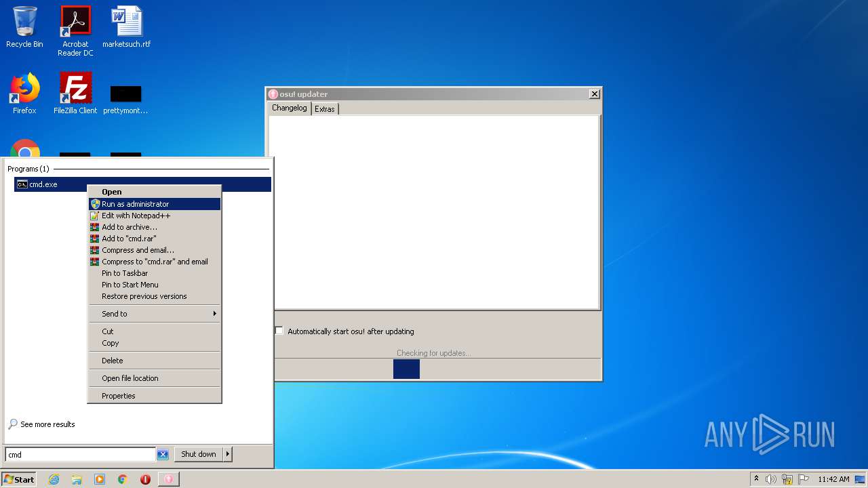Select Pin to Start Menu

point(155,285)
